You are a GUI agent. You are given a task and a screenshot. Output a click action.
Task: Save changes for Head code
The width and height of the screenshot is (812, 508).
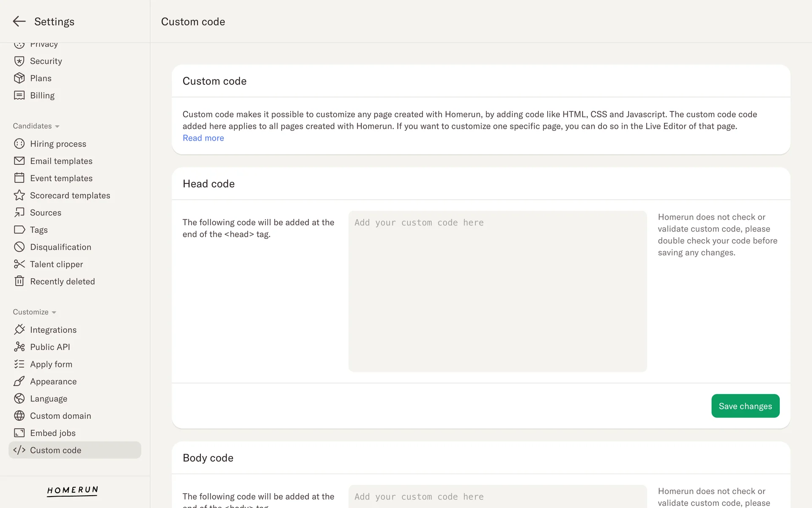[x=745, y=406]
